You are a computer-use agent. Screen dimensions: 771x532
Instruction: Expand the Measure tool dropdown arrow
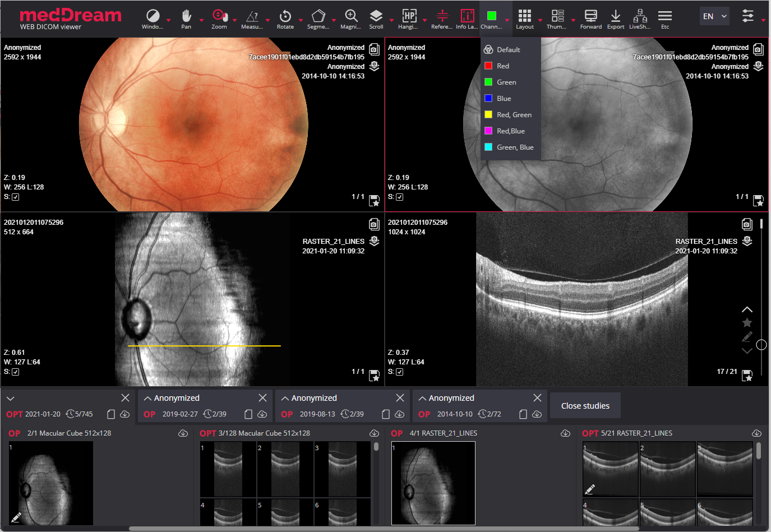coord(268,20)
